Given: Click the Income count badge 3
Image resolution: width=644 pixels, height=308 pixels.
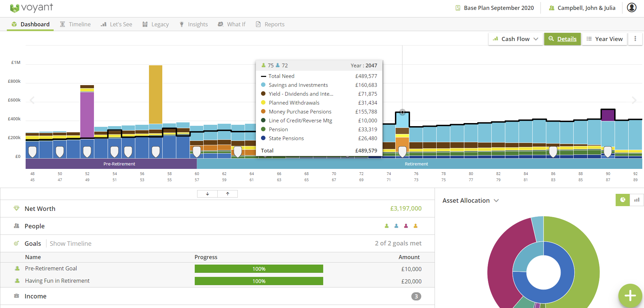Looking at the screenshot, I should (416, 296).
